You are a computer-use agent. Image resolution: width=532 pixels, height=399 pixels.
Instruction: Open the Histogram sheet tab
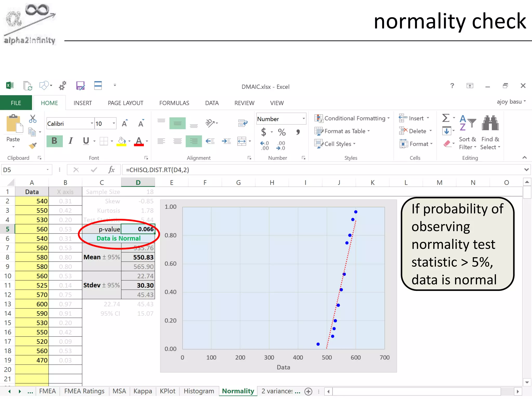click(x=199, y=391)
